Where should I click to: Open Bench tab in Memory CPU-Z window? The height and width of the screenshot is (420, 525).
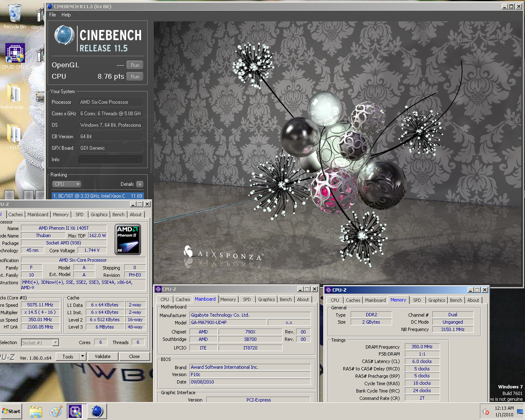click(x=456, y=300)
